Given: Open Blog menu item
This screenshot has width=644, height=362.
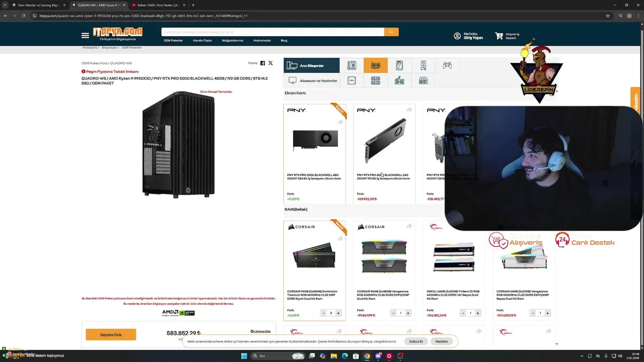Looking at the screenshot, I should (284, 40).
